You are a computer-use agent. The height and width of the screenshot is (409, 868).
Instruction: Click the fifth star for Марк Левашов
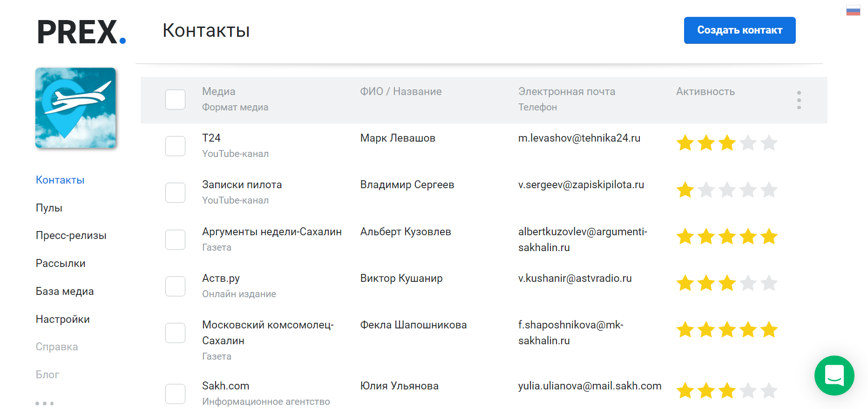(x=769, y=143)
